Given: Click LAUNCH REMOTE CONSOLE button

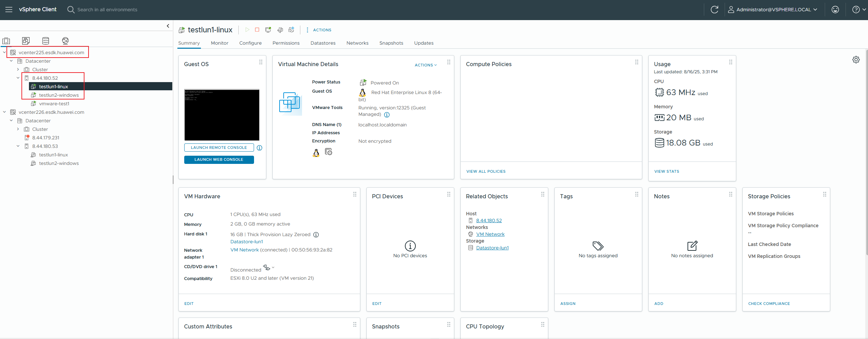Looking at the screenshot, I should pyautogui.click(x=219, y=148).
